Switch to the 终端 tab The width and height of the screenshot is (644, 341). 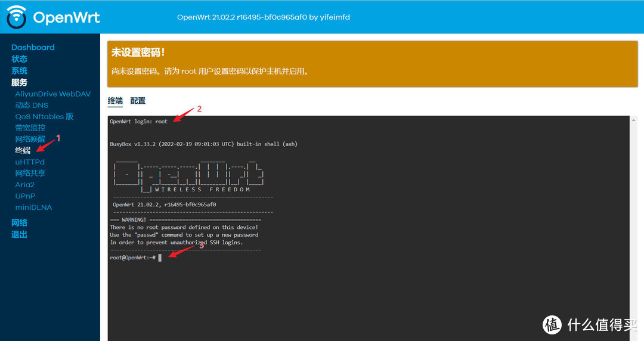pyautogui.click(x=116, y=101)
